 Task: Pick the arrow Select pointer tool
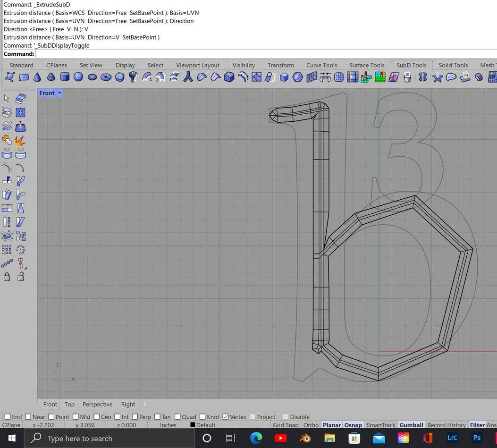[7, 98]
